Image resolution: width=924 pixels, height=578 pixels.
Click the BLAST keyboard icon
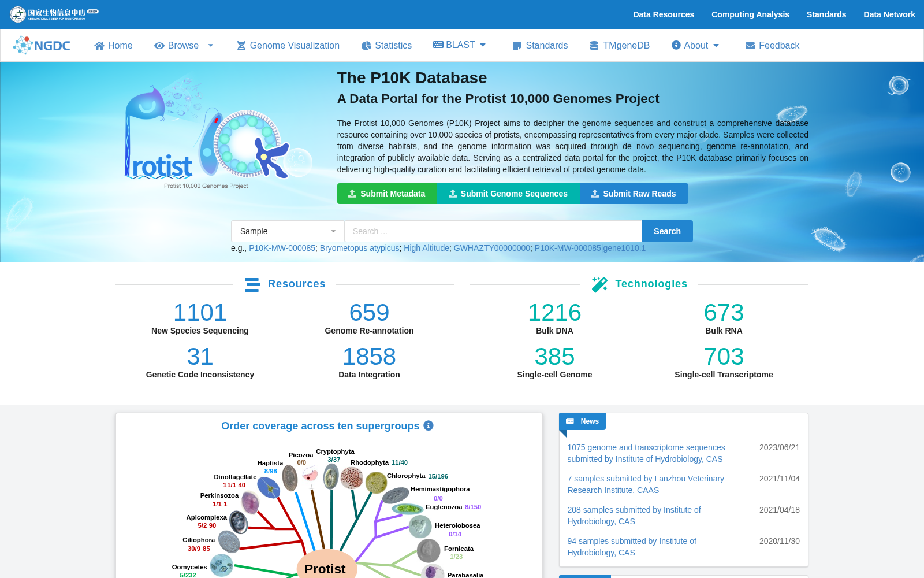(438, 45)
